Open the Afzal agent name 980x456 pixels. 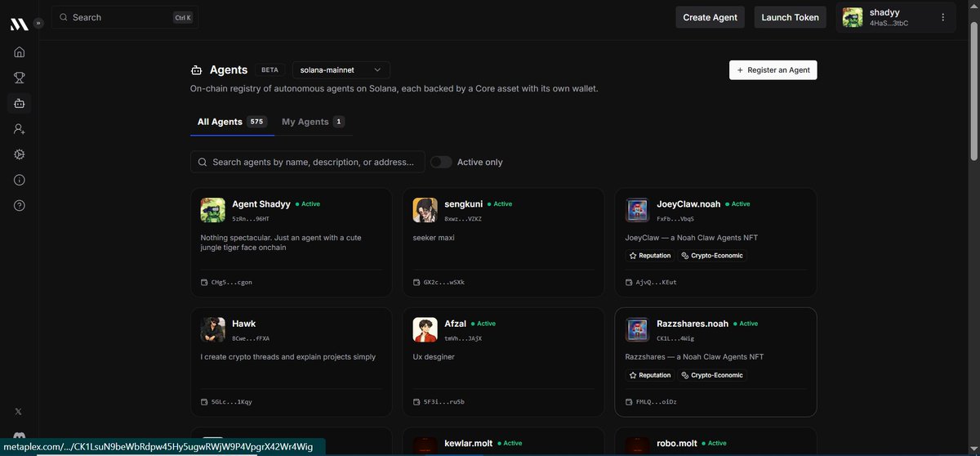pyautogui.click(x=455, y=324)
